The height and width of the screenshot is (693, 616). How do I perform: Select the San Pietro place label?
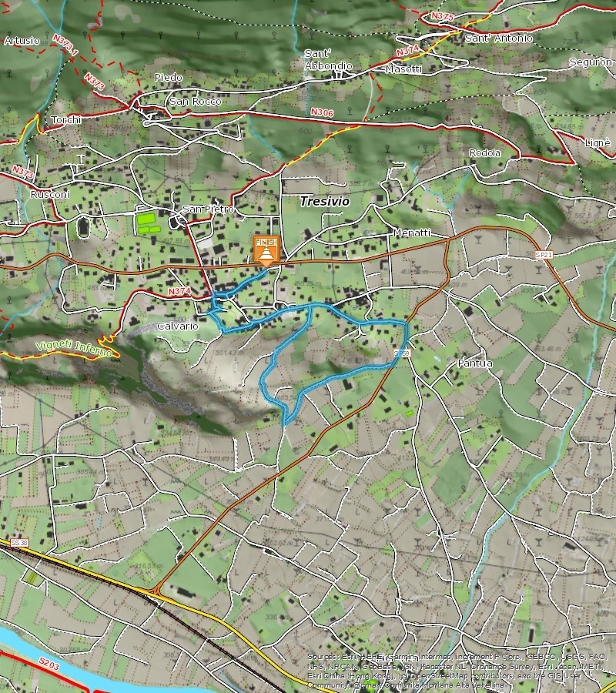point(207,209)
